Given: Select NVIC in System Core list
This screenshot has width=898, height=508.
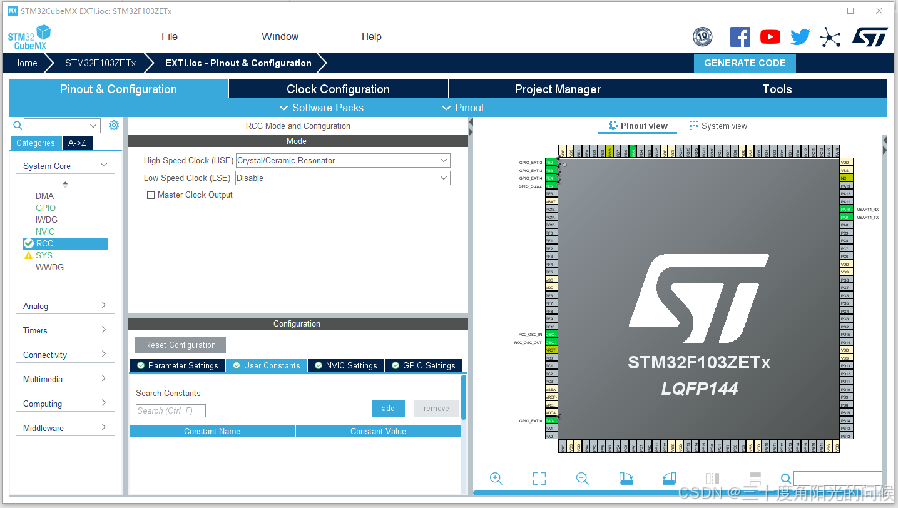Looking at the screenshot, I should click(x=45, y=231).
